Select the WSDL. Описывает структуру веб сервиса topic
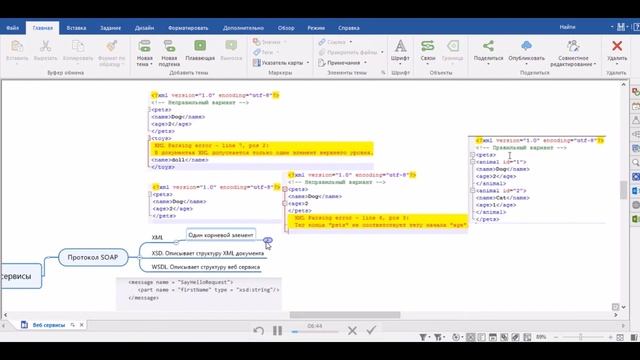This screenshot has height=360, width=640. (206, 267)
